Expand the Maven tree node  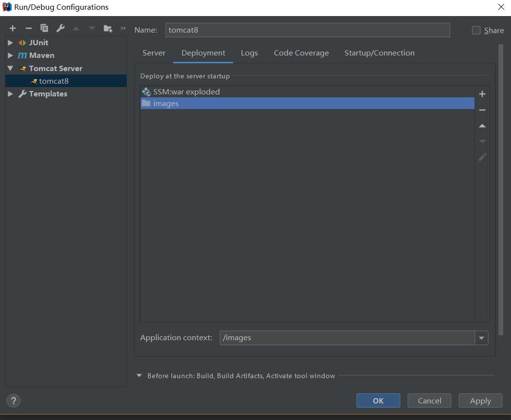[x=10, y=55]
